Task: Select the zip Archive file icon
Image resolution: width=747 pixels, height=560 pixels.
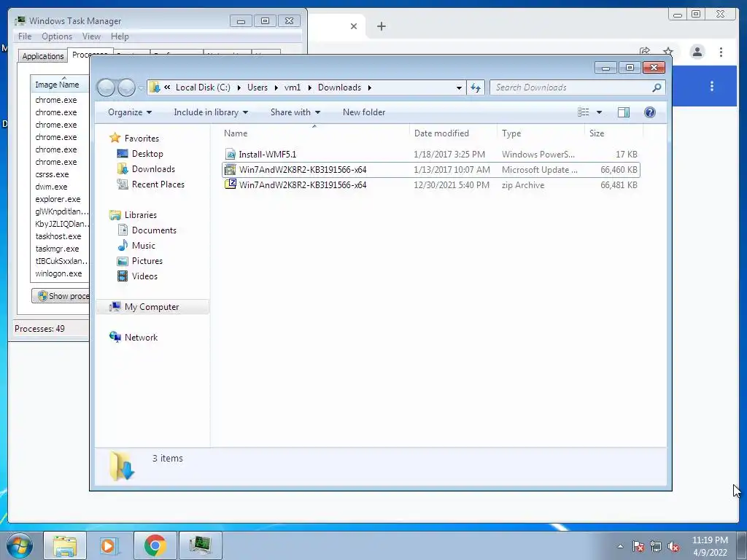Action: pyautogui.click(x=231, y=184)
